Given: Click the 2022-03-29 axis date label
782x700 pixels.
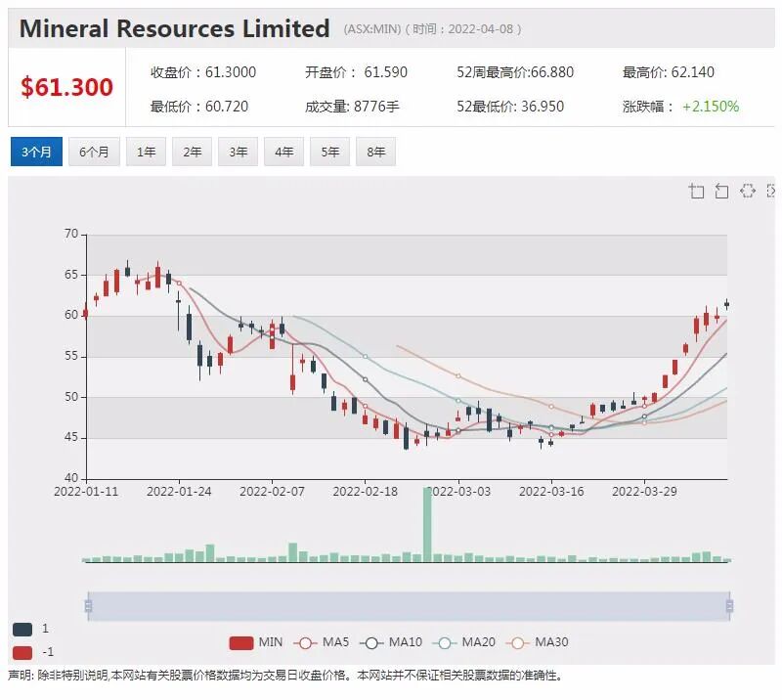Looking at the screenshot, I should 644,492.
